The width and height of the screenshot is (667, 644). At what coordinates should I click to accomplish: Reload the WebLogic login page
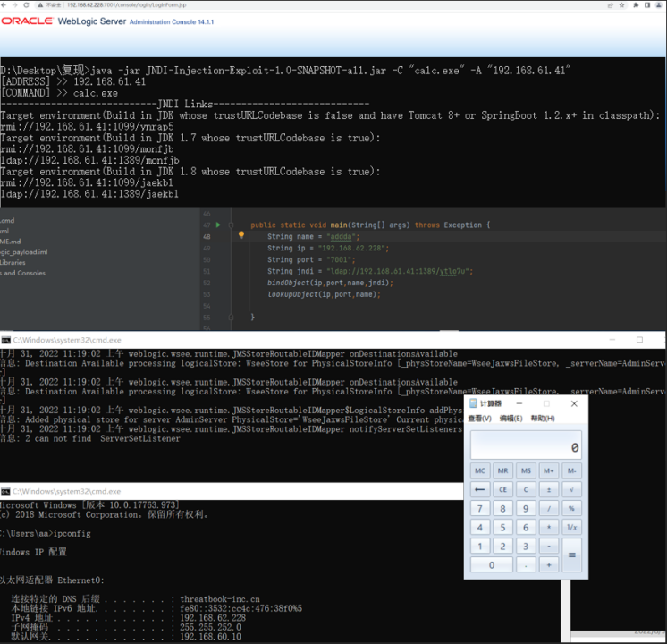pyautogui.click(x=26, y=5)
